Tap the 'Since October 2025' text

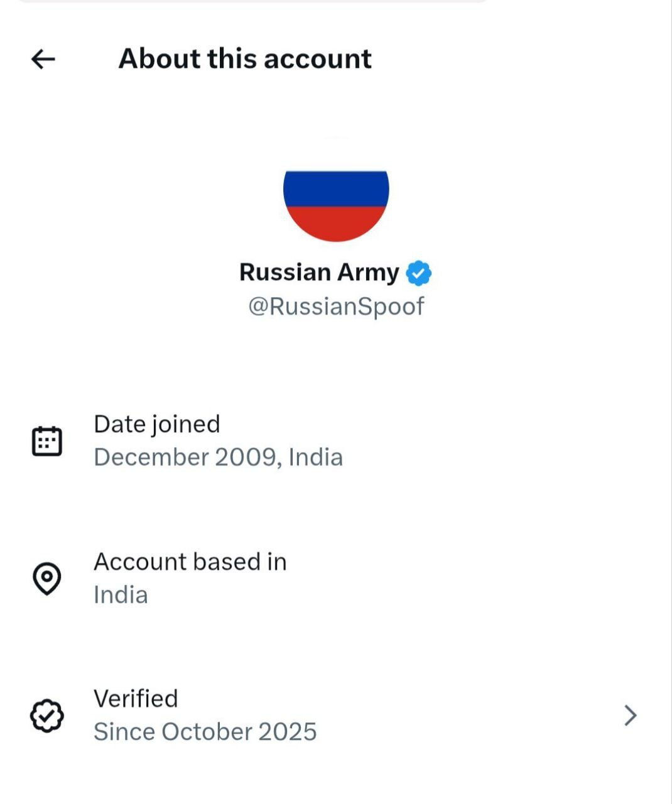(x=205, y=732)
